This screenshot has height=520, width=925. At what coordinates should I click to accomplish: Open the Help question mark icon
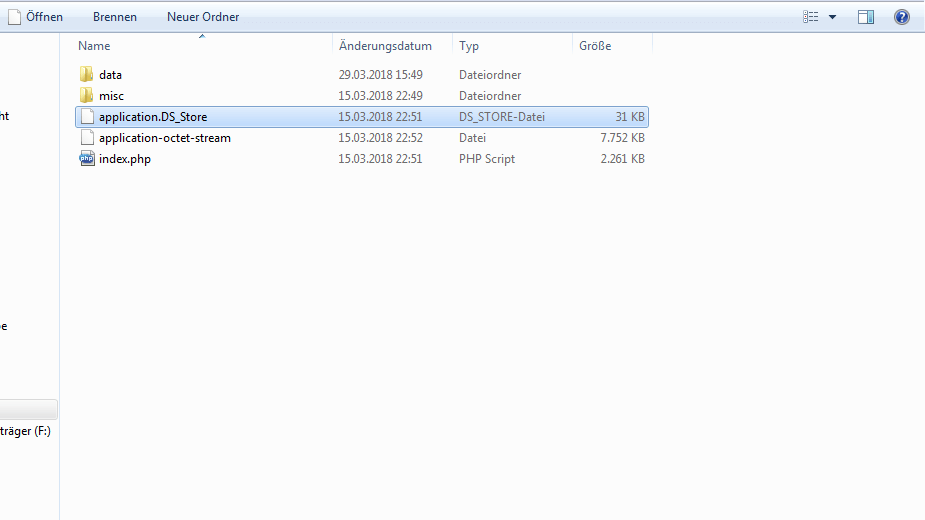click(x=901, y=17)
